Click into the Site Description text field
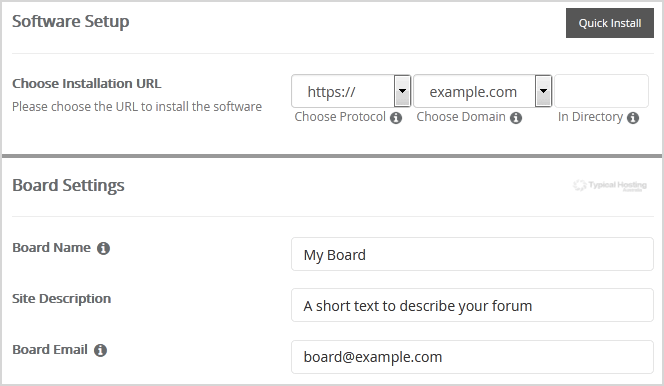The height and width of the screenshot is (386, 664). click(x=472, y=305)
